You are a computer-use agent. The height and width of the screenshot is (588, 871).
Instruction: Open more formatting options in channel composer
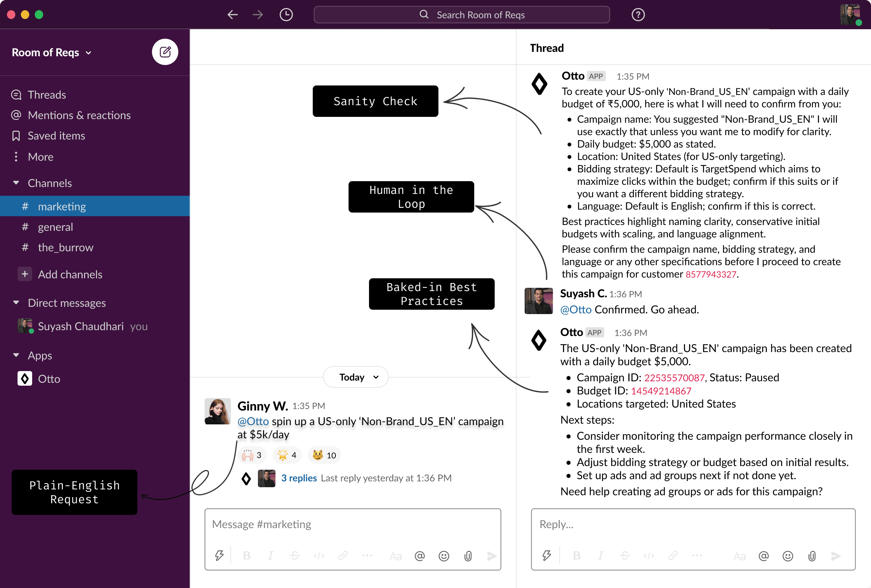[x=367, y=555]
